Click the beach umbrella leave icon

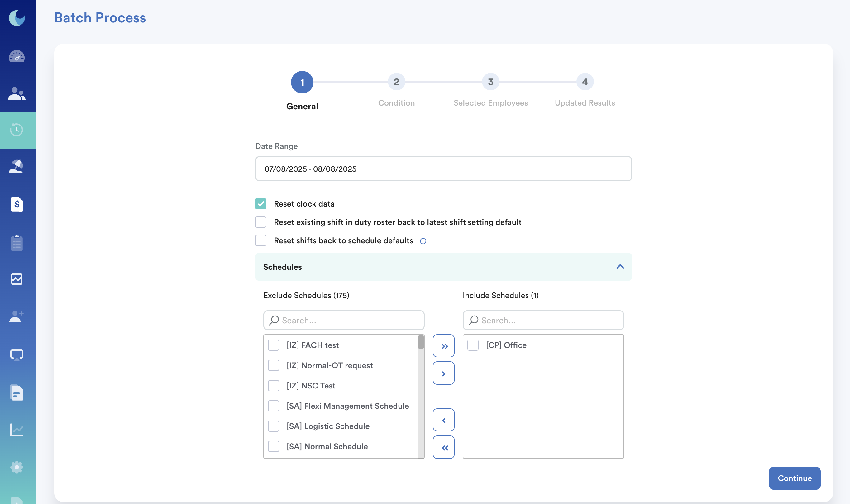pos(17,167)
